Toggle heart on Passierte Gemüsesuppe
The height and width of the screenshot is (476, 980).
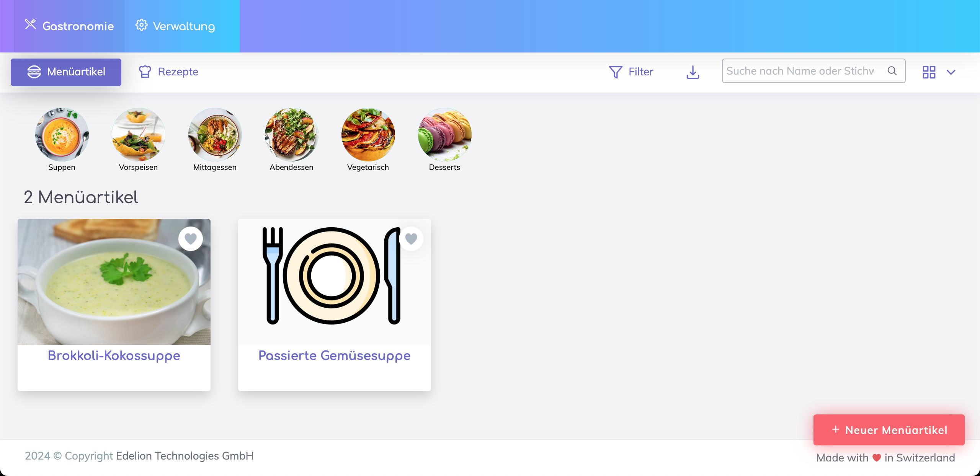point(411,239)
